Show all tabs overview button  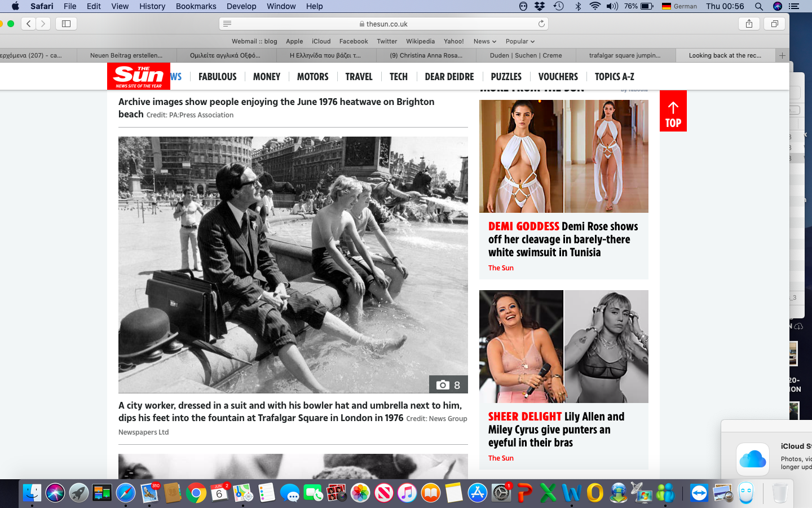pos(775,24)
